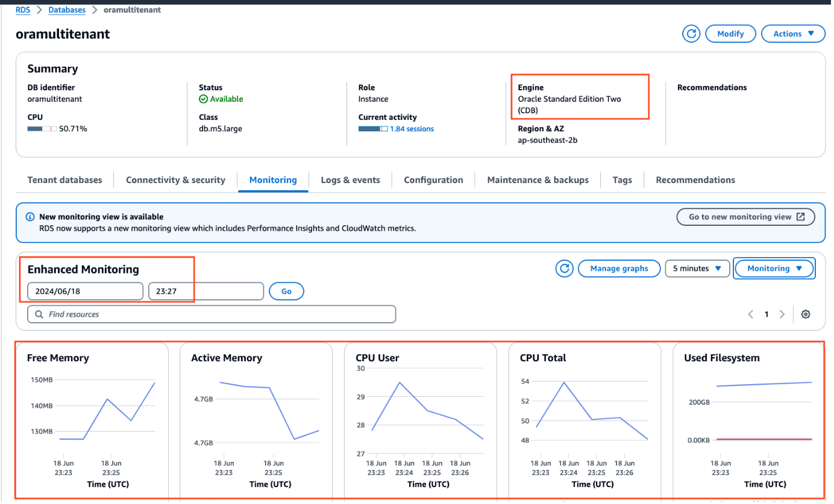Screen dimensions: 834x504
Task: Click the info icon in monitoring banner
Action: tap(30, 217)
